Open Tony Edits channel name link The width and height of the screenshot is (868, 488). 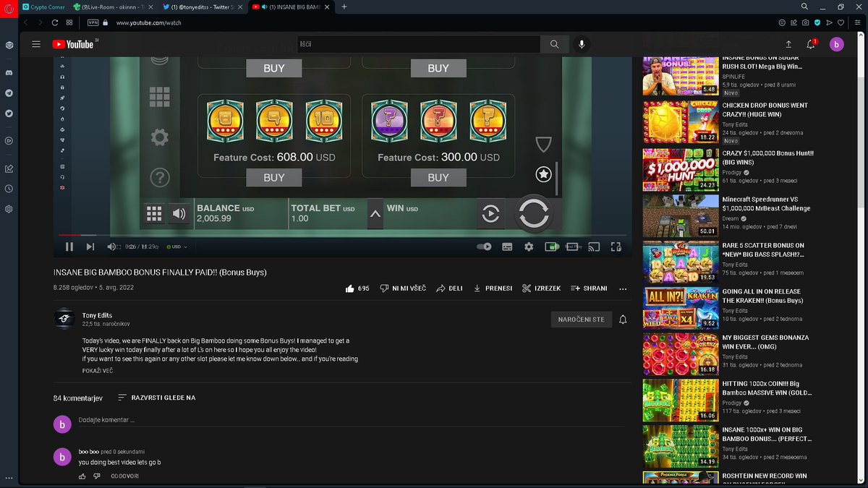click(x=97, y=315)
